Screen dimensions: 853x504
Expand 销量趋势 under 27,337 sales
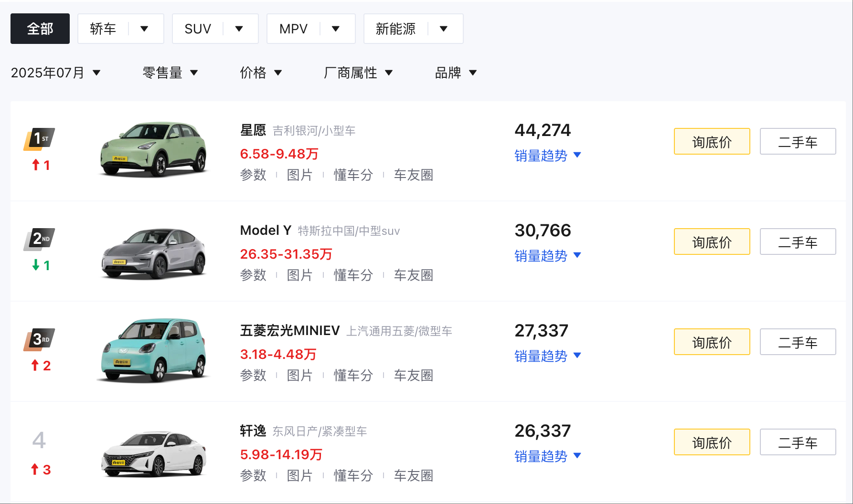(x=548, y=356)
